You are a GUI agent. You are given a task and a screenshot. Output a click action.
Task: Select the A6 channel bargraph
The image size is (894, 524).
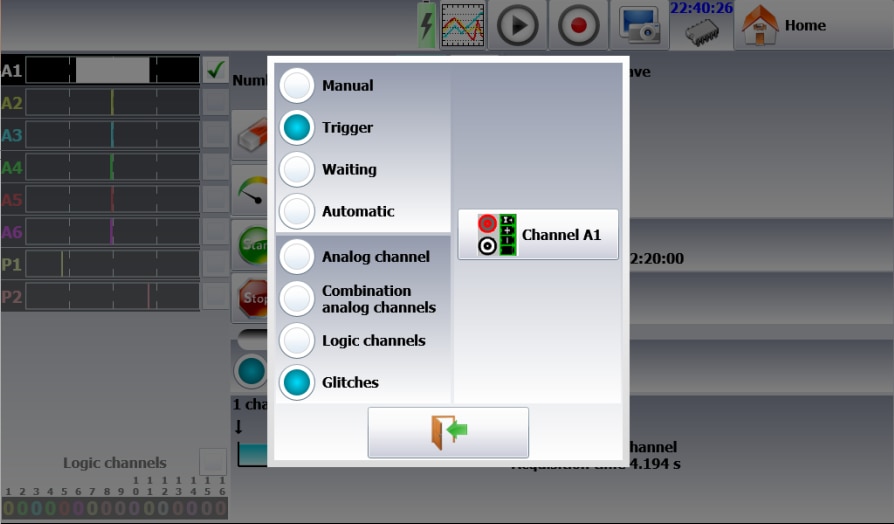(x=113, y=231)
